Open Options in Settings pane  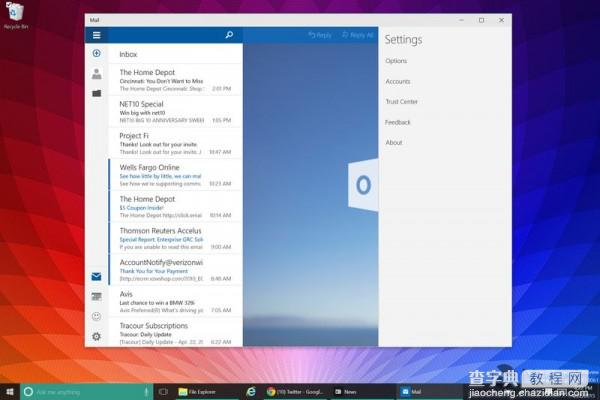pos(396,61)
